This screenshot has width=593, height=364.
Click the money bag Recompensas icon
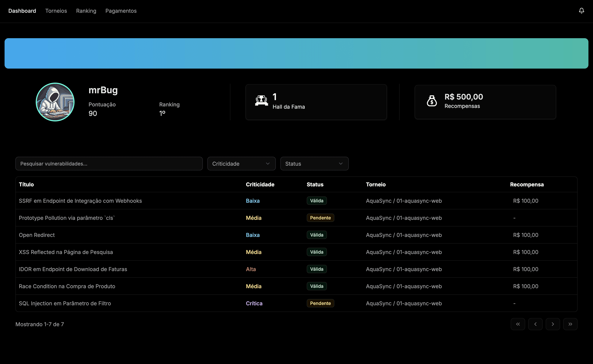tap(432, 101)
